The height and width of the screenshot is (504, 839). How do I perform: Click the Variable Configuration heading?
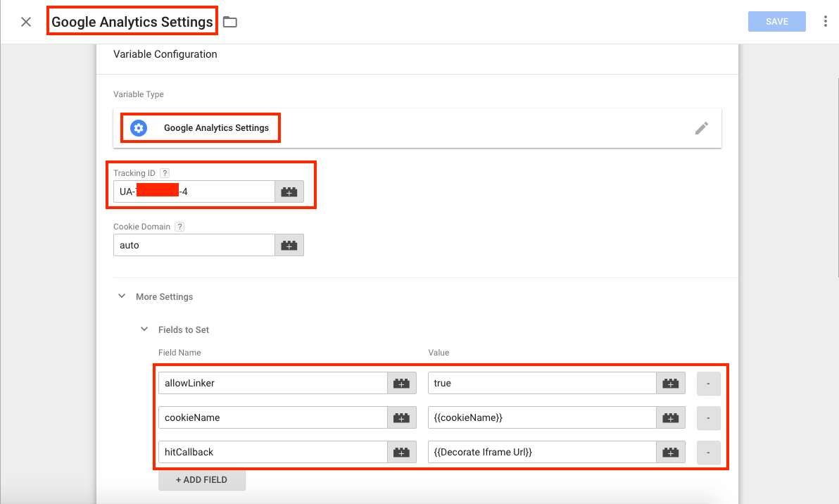point(165,54)
